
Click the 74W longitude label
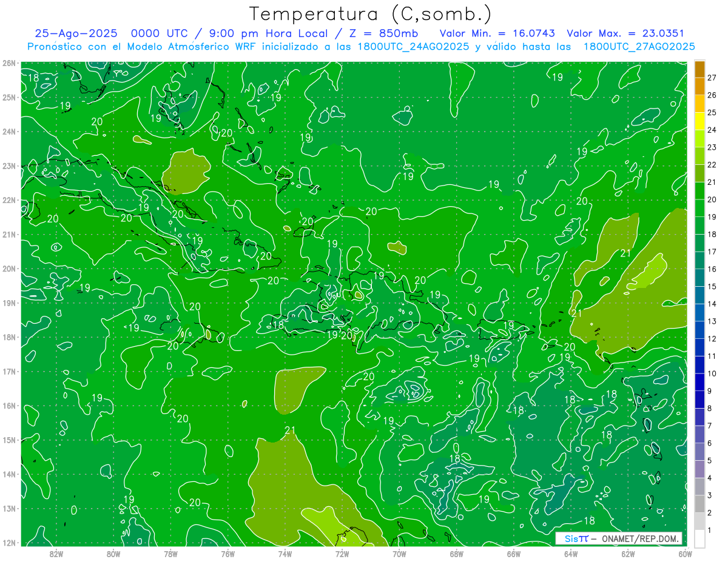pos(285,554)
